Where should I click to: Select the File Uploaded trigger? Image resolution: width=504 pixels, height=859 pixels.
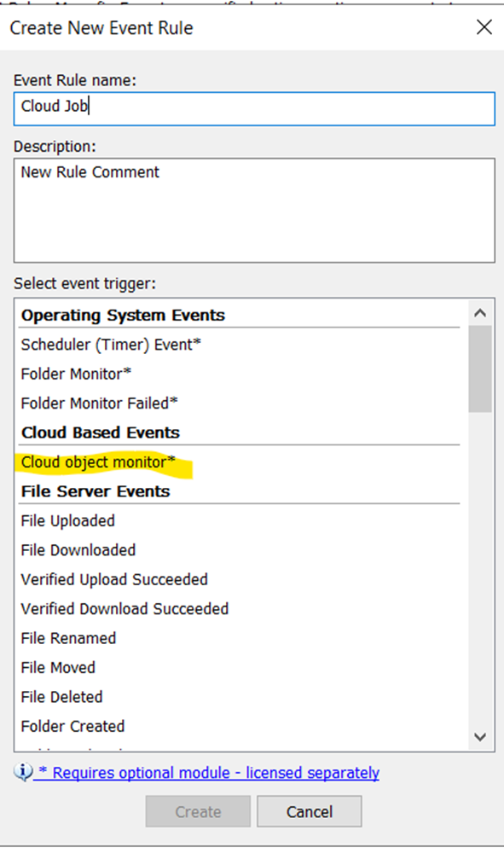(68, 520)
